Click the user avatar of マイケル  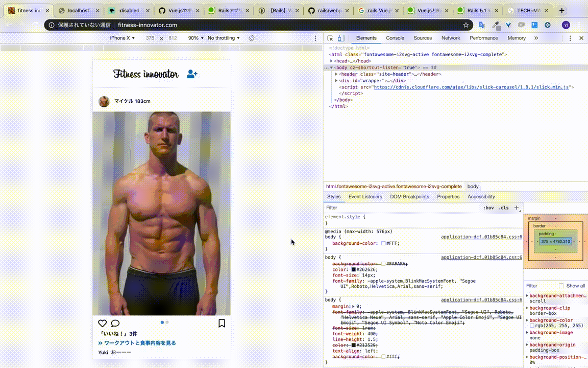pos(104,101)
